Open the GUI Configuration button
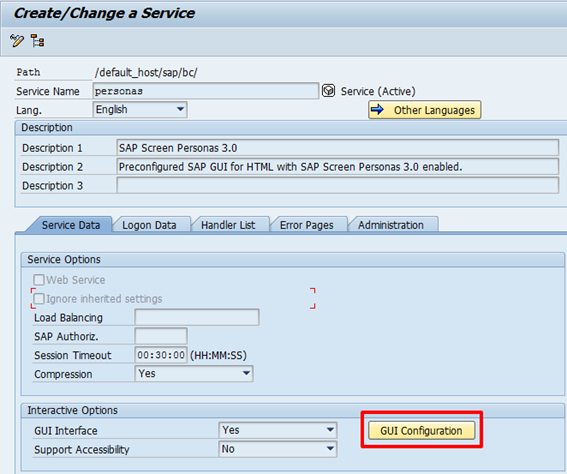 point(422,431)
